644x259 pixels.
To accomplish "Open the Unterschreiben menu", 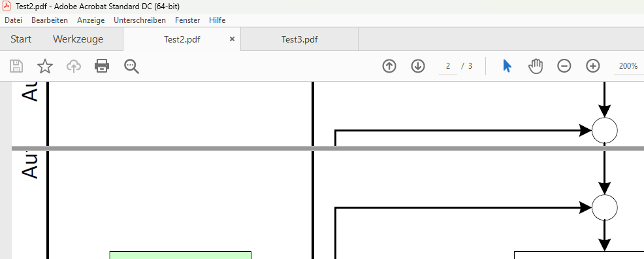I will tap(140, 20).
